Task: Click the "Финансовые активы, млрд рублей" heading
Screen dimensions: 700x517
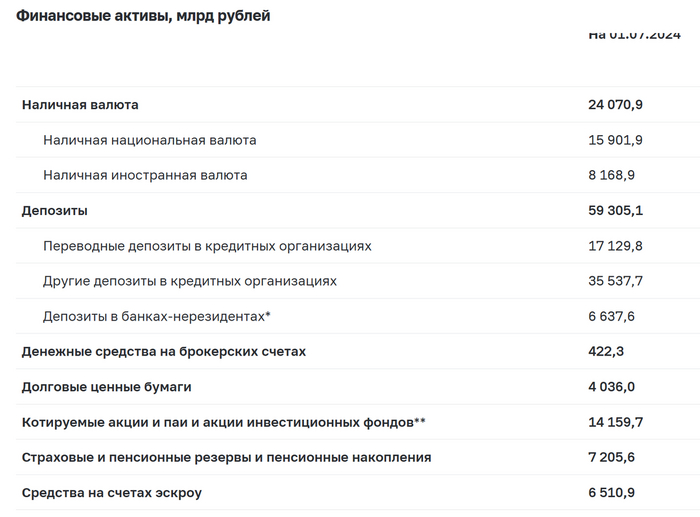Action: 143,16
